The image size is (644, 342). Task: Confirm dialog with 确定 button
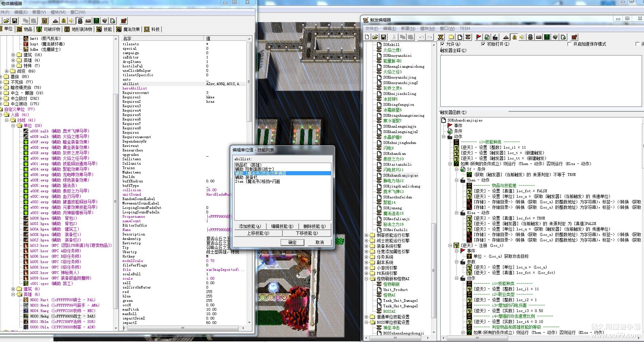[x=292, y=242]
